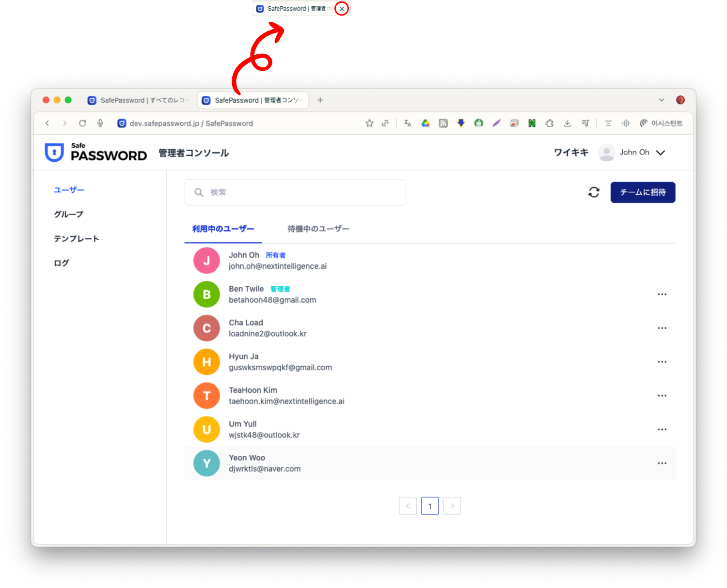Open more options for Yeon Woo
The width and height of the screenshot is (727, 588).
click(662, 464)
